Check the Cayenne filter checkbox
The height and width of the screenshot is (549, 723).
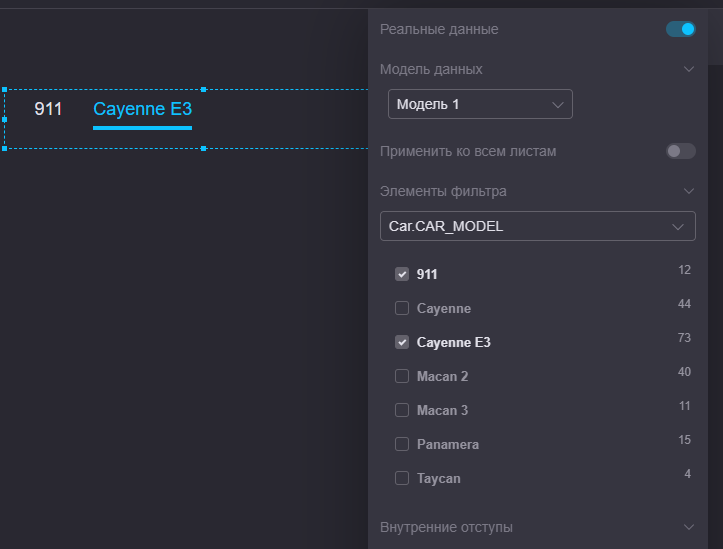click(x=402, y=308)
